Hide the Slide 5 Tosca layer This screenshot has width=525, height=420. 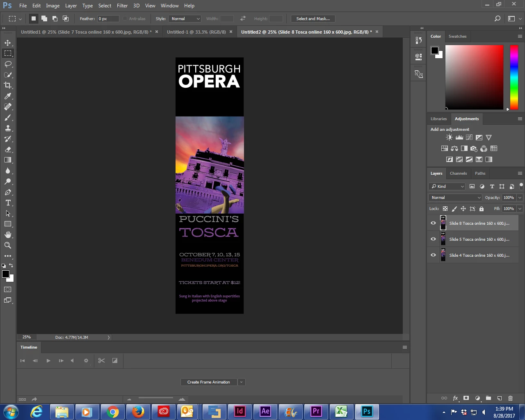(x=433, y=239)
